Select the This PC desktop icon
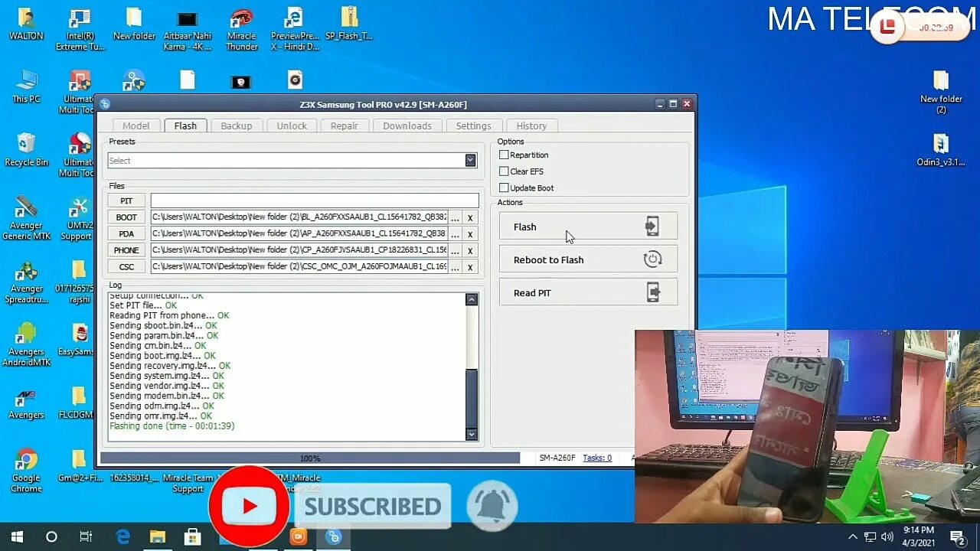 [x=26, y=86]
